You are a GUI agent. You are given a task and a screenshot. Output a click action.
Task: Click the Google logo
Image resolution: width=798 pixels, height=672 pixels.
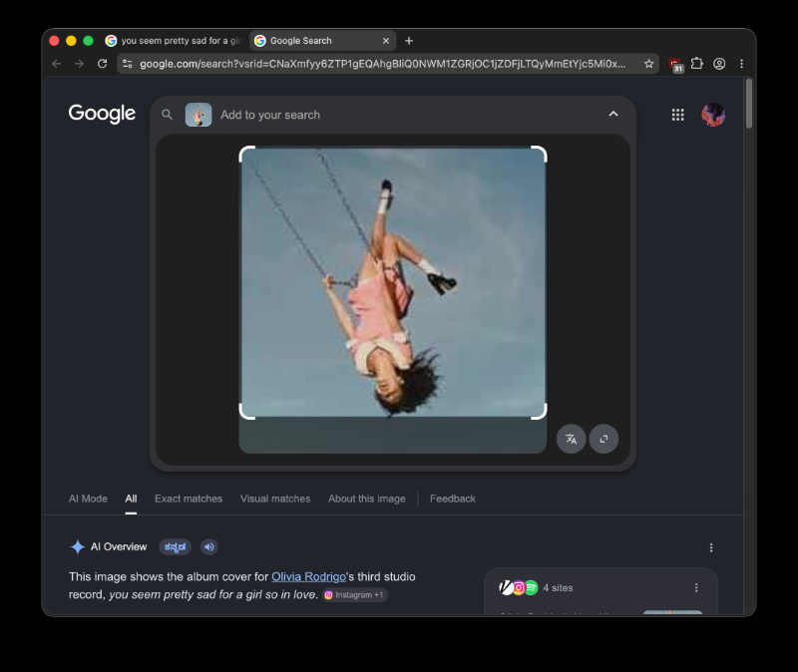[102, 114]
